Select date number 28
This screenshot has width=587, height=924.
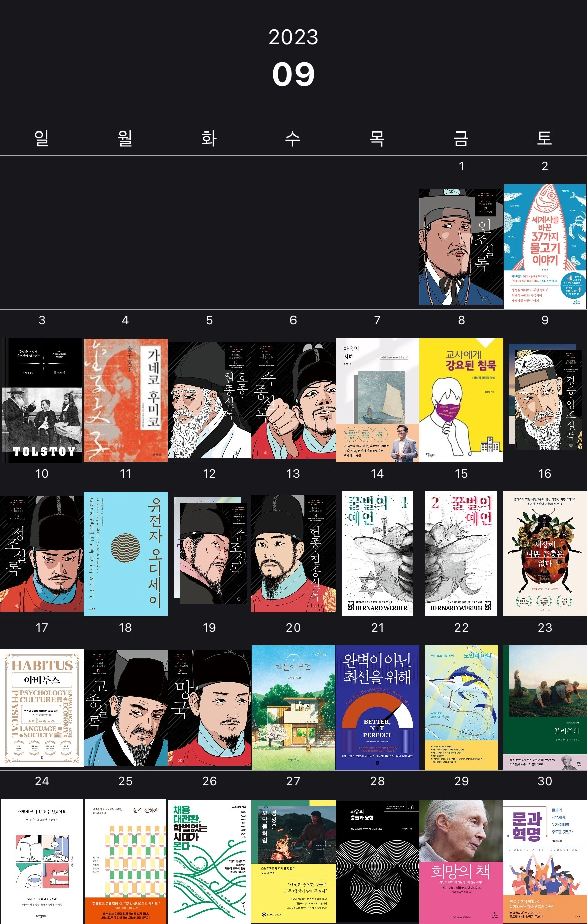point(377,781)
